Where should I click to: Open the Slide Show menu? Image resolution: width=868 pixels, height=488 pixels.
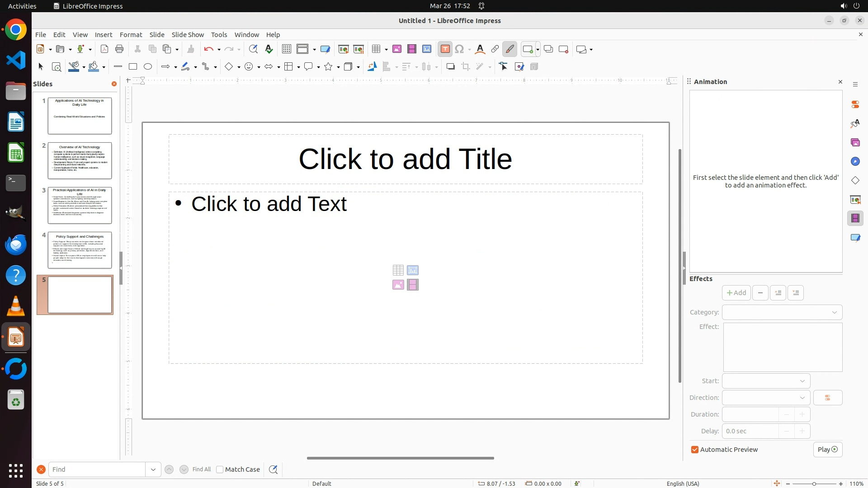coord(188,35)
